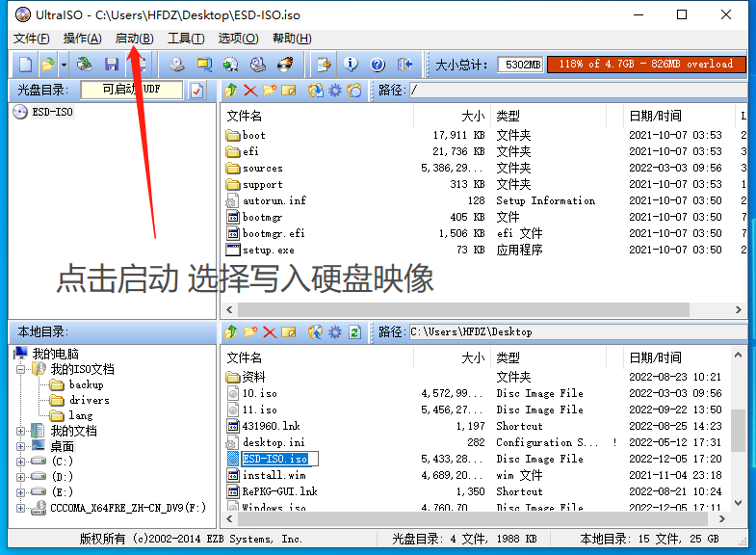Viewport: 756px width, 555px height.
Task: Expand the CCCOMA_X64FRE_ZH-CN_DV9(F:) node
Action: tap(20, 508)
